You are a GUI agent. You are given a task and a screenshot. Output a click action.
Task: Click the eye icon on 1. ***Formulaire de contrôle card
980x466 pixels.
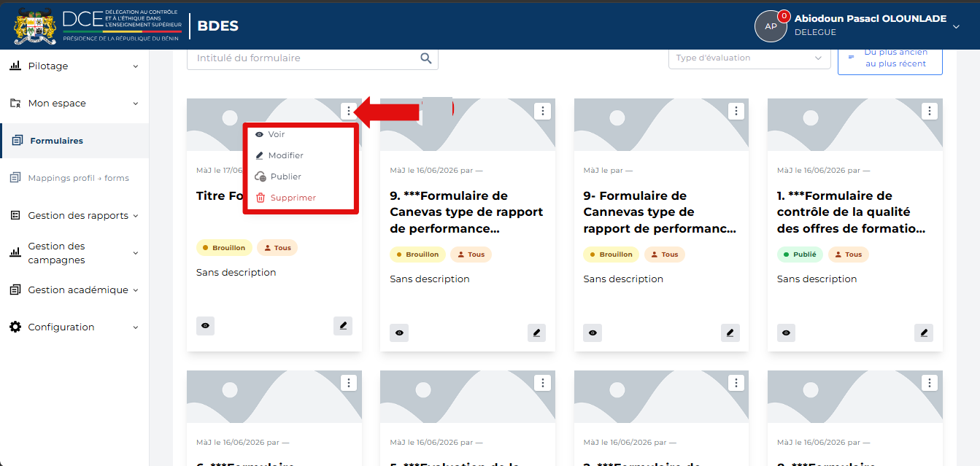(786, 333)
